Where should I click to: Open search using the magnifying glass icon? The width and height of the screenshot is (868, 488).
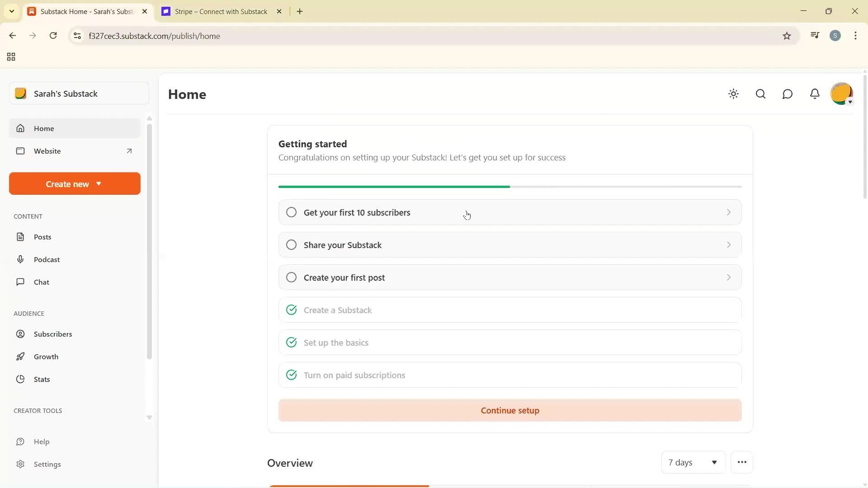760,94
